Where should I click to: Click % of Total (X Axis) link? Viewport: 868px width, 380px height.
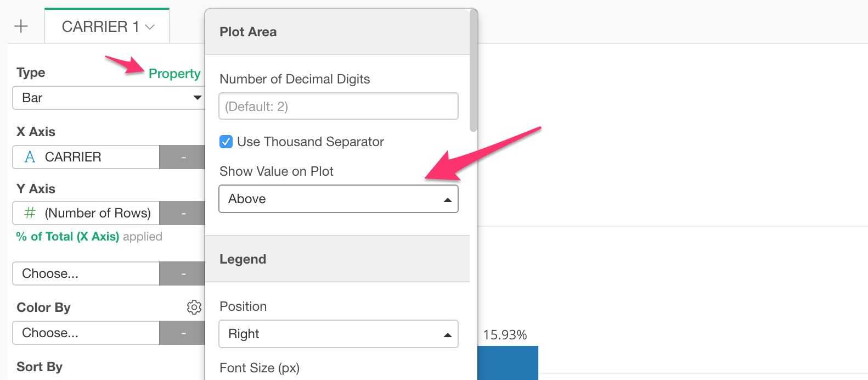[67, 237]
